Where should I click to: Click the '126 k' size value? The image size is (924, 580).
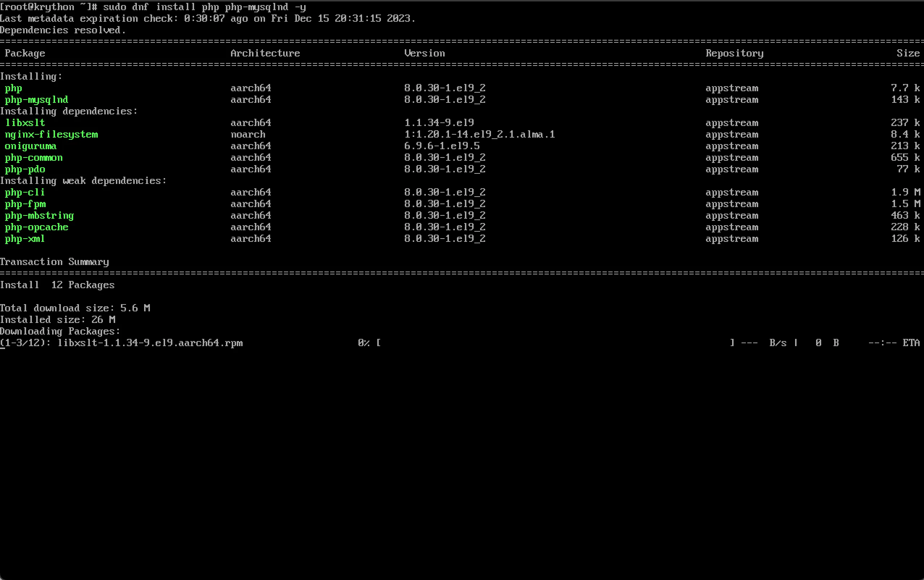tap(905, 239)
